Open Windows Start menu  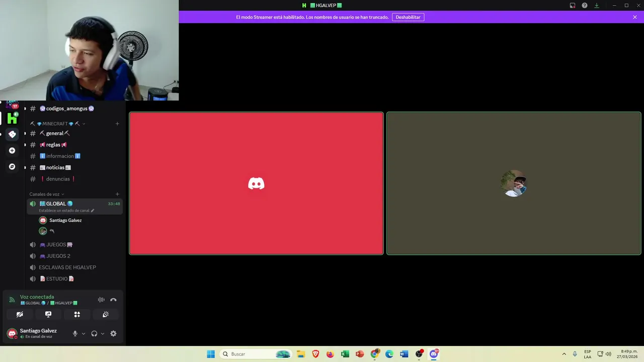coord(211,354)
